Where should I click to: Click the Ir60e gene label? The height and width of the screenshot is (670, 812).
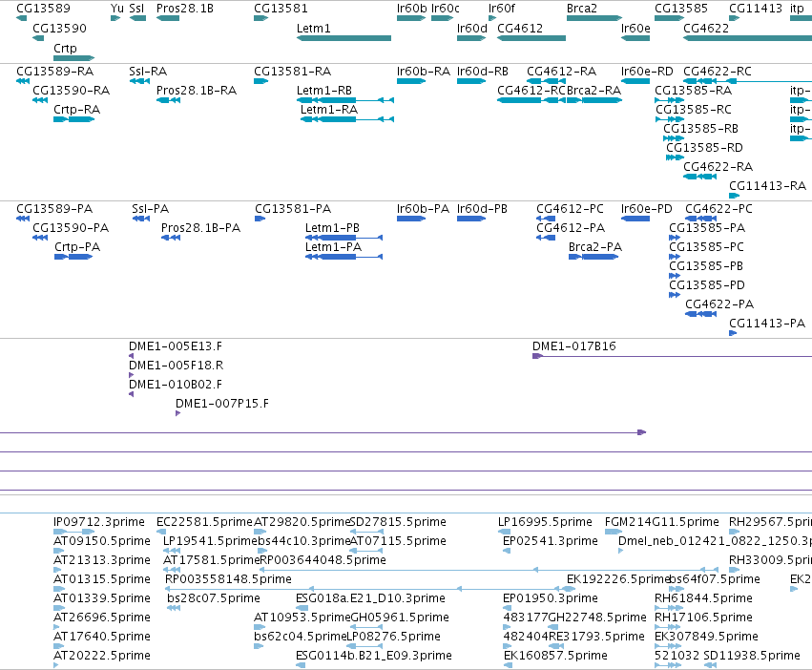[635, 29]
